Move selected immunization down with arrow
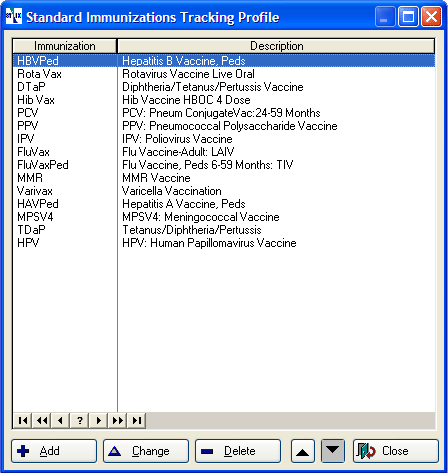The width and height of the screenshot is (448, 473). click(x=333, y=451)
